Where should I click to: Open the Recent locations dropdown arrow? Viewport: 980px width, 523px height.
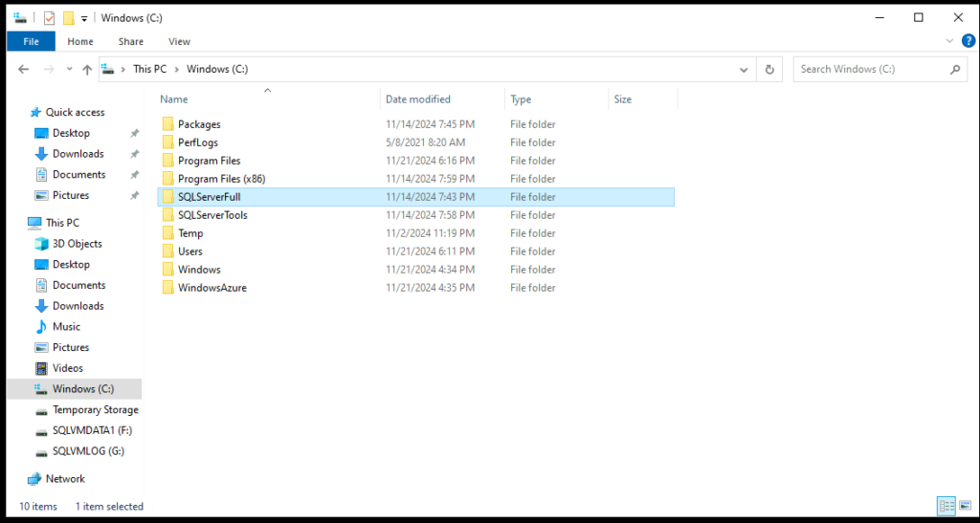pyautogui.click(x=69, y=69)
